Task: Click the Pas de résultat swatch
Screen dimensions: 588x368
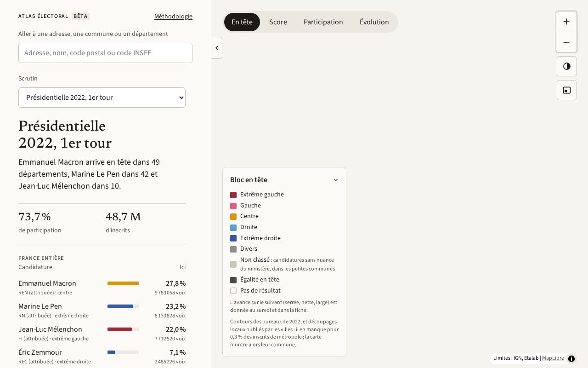Action: pyautogui.click(x=233, y=291)
